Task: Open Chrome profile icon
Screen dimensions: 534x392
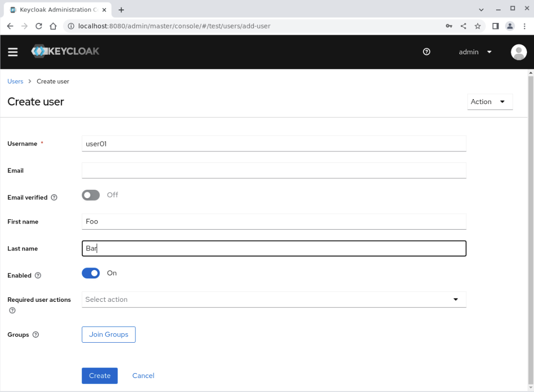Action: pos(510,26)
